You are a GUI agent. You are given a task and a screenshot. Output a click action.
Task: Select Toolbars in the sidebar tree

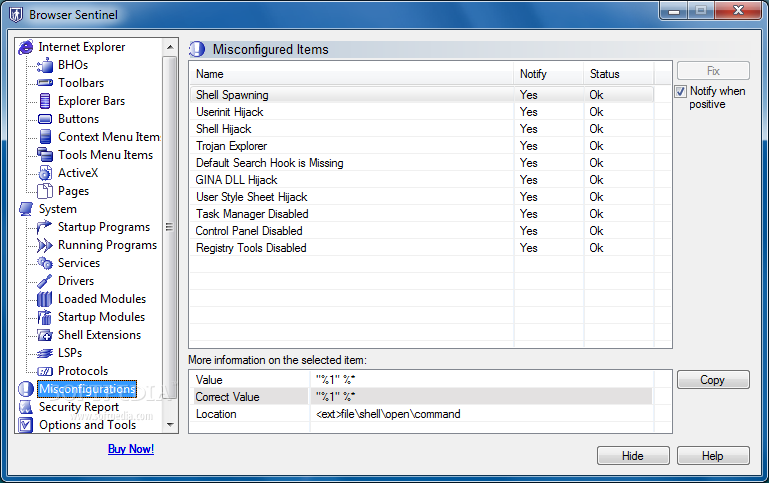pos(81,83)
